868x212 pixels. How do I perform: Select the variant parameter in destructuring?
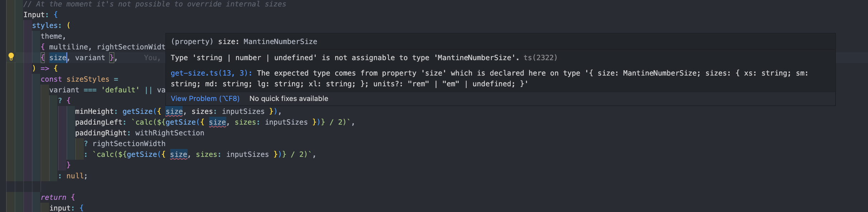[90, 57]
